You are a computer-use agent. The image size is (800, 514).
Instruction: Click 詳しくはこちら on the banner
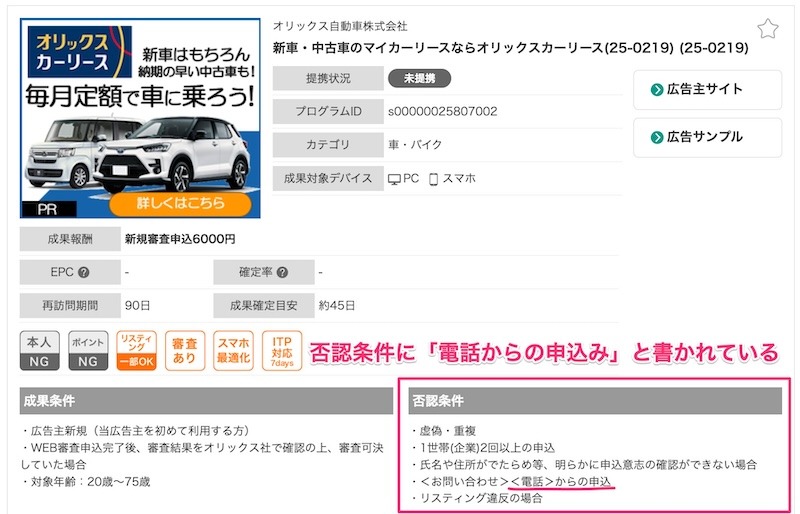(x=181, y=203)
